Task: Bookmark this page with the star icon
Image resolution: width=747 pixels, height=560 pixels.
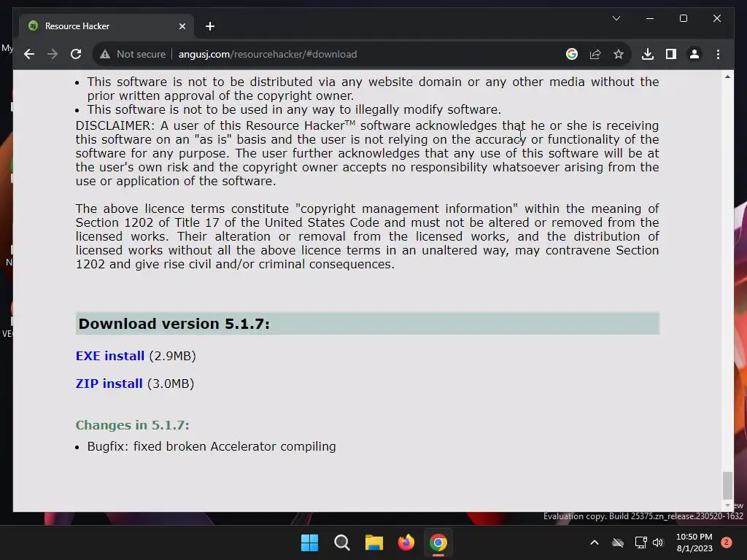Action: click(619, 54)
